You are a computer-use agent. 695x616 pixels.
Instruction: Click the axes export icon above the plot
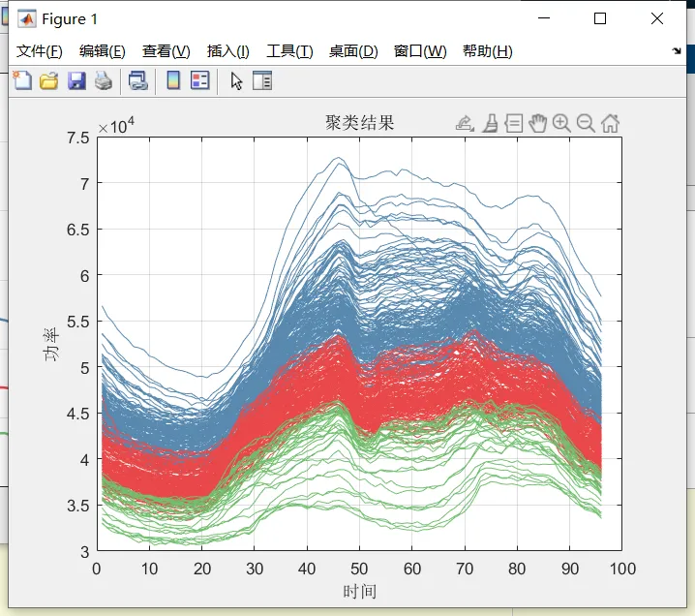[x=465, y=123]
